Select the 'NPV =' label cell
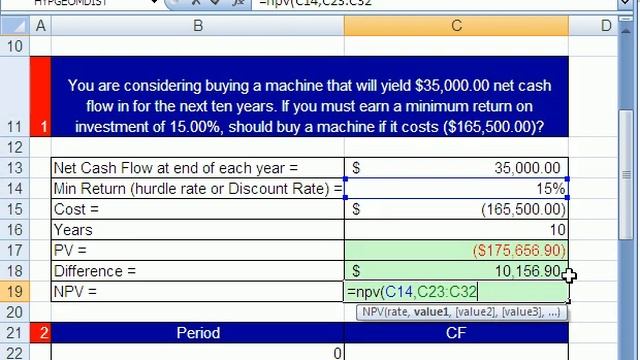The width and height of the screenshot is (640, 360). coord(198,291)
